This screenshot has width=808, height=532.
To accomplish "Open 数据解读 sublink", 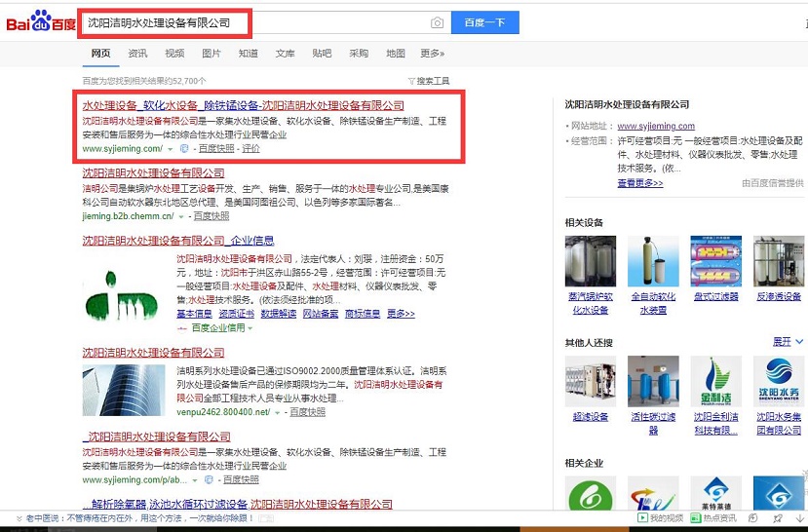I will click(279, 314).
